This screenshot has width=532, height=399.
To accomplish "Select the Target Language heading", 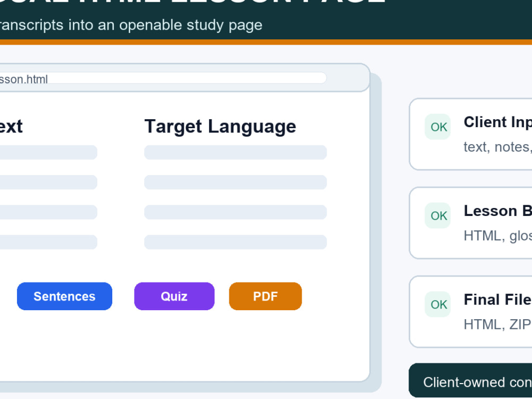I will pyautogui.click(x=220, y=127).
